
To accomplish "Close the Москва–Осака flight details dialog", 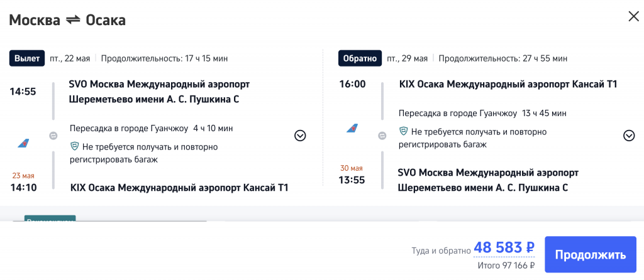I will [x=633, y=17].
